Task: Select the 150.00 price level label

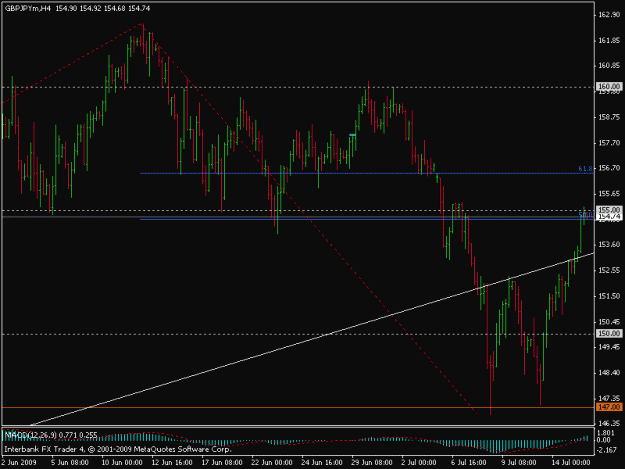Action: pyautogui.click(x=609, y=333)
